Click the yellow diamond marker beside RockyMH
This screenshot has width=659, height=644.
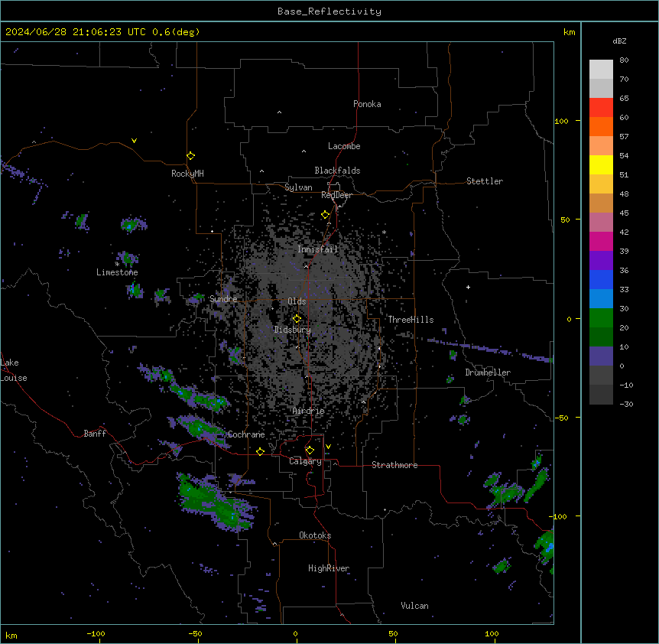[190, 156]
